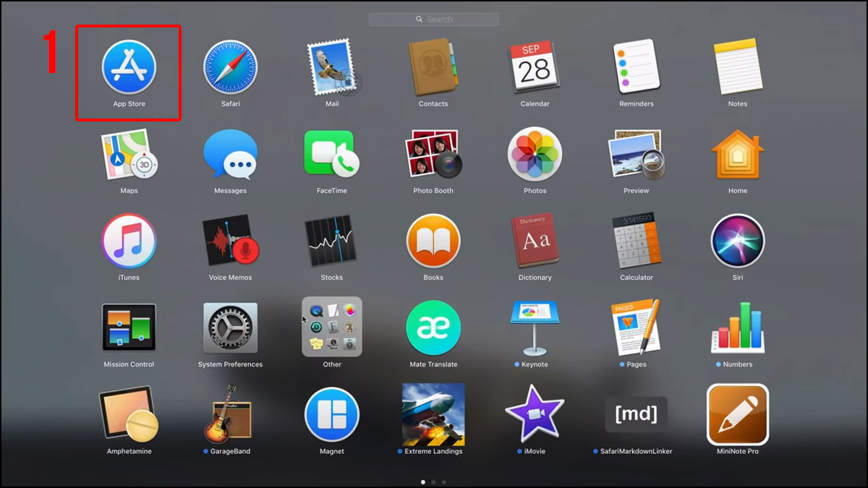Launch the Photos app
The width and height of the screenshot is (868, 488).
click(535, 154)
